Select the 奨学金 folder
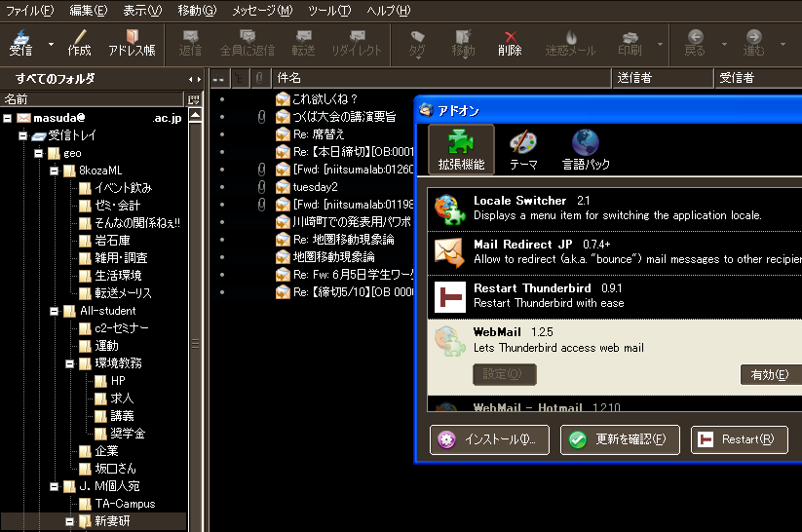Viewport: 802px width, 532px height. [x=120, y=434]
